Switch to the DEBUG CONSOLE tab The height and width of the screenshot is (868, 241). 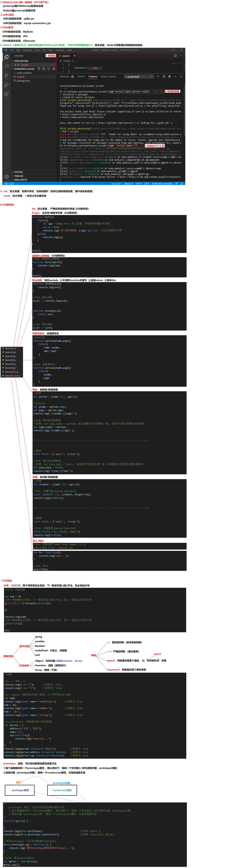[108, 77]
